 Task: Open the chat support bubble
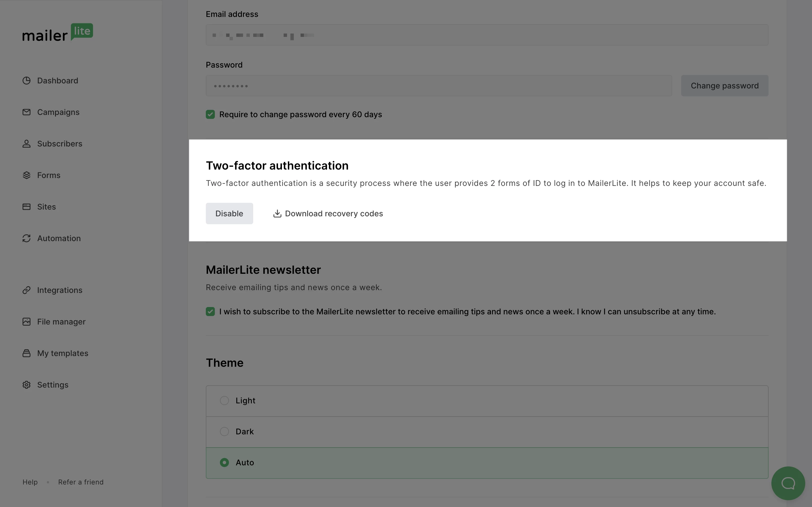[788, 483]
